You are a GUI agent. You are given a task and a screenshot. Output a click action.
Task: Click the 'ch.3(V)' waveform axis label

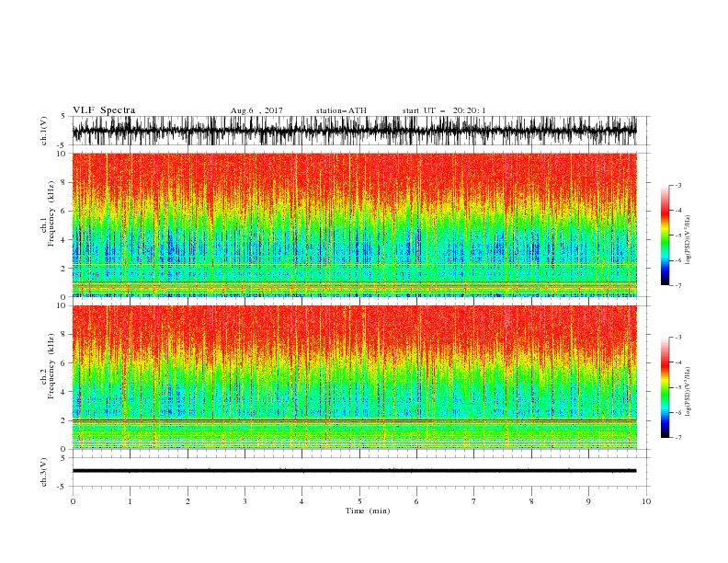tap(44, 472)
